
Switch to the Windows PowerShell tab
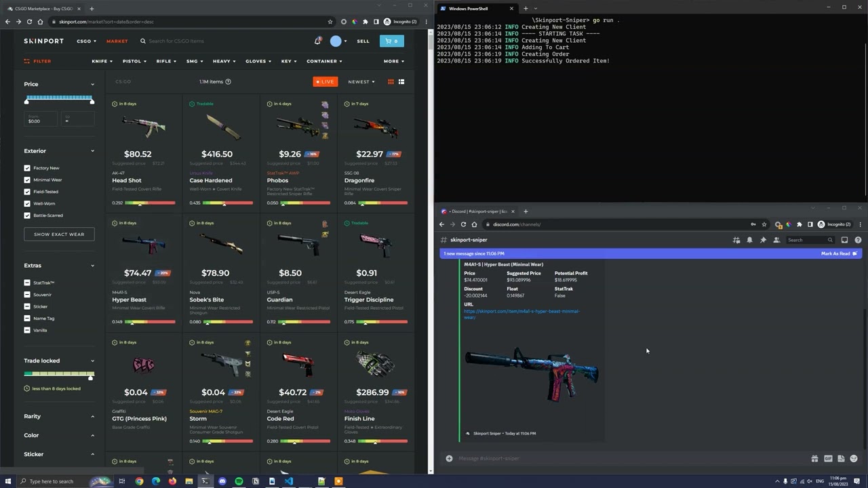(476, 8)
